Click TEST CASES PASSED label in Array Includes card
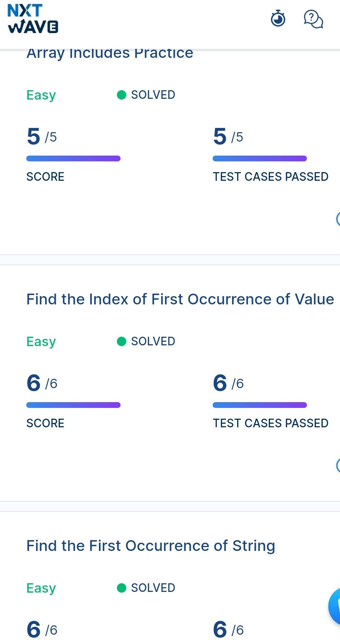The width and height of the screenshot is (340, 644). tap(271, 177)
